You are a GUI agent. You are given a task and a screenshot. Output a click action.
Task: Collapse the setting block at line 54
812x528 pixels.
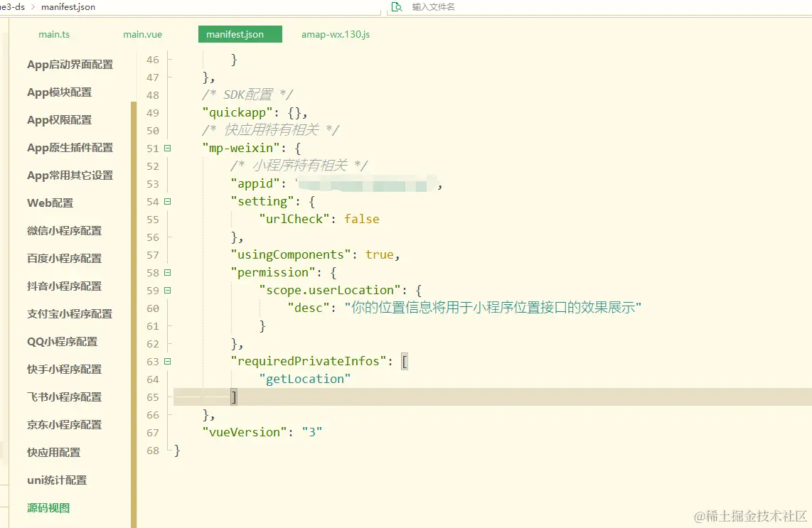[167, 201]
